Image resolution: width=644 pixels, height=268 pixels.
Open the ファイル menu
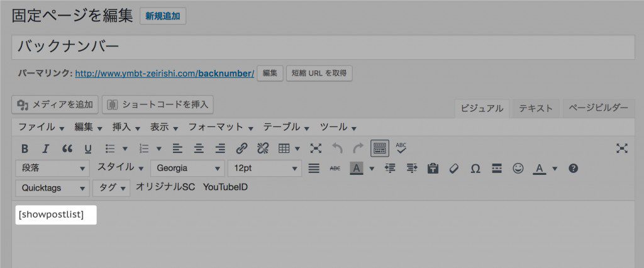point(41,127)
